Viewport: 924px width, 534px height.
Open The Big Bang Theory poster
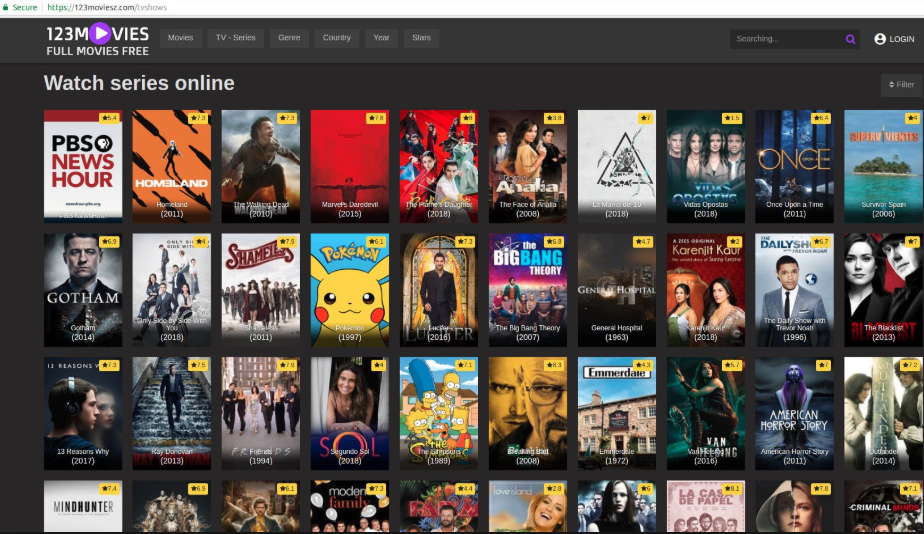(x=527, y=290)
